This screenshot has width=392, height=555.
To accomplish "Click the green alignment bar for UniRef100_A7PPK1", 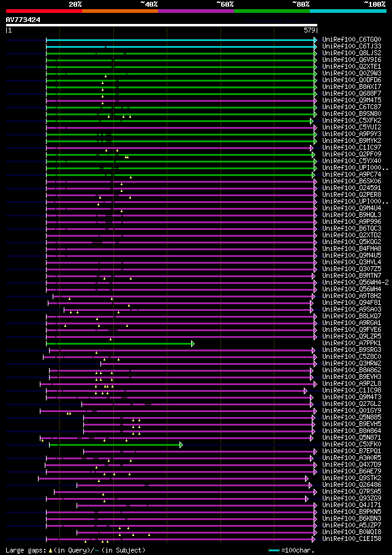I will point(119,343).
